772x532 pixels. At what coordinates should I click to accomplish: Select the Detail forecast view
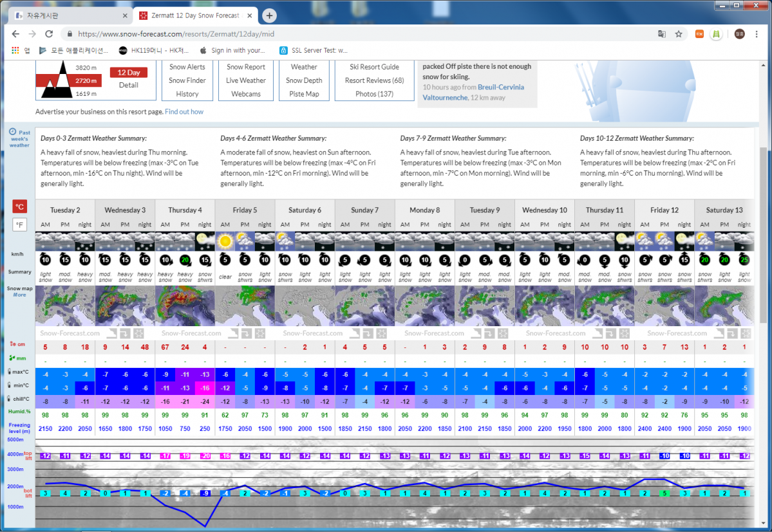point(129,85)
